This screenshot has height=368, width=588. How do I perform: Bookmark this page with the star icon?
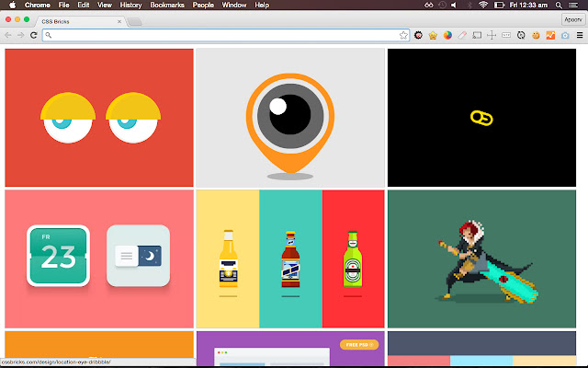coord(403,35)
